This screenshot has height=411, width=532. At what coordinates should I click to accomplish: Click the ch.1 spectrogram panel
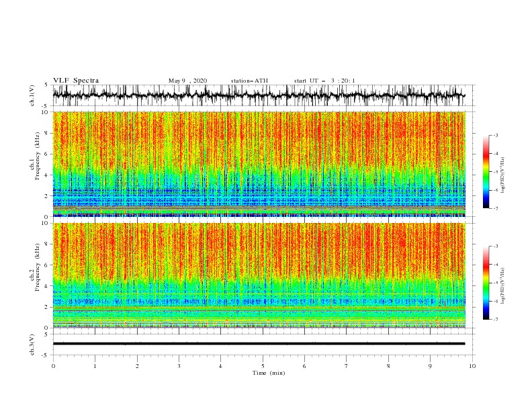point(259,164)
